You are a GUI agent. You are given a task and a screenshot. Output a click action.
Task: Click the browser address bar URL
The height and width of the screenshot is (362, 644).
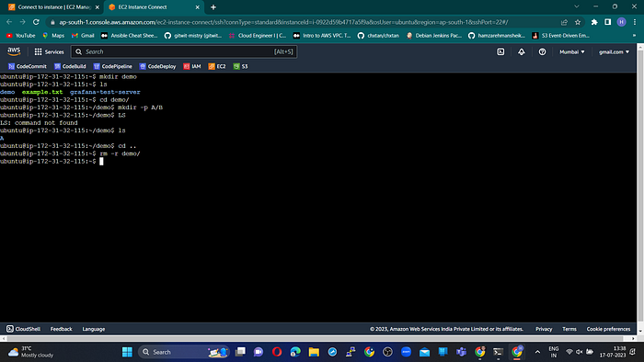tap(283, 22)
